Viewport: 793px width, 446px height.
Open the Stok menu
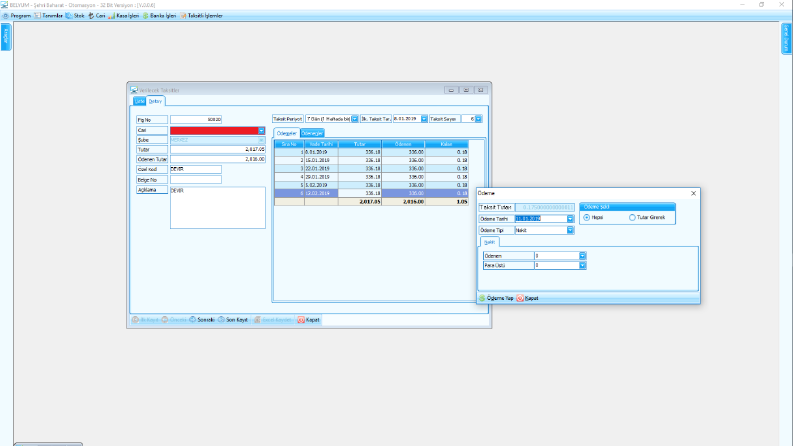point(75,16)
